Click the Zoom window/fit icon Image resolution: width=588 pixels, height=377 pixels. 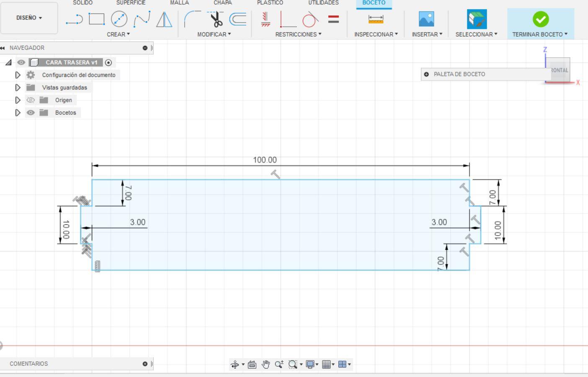click(x=293, y=364)
